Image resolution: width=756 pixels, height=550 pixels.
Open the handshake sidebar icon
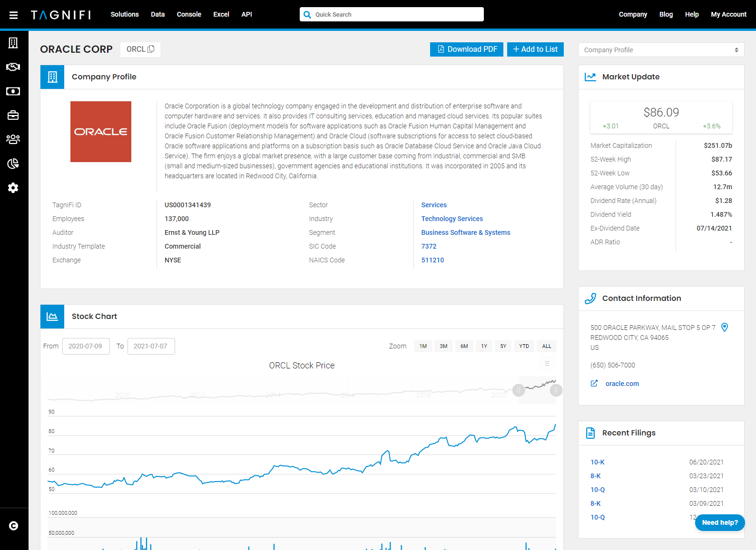click(x=13, y=67)
